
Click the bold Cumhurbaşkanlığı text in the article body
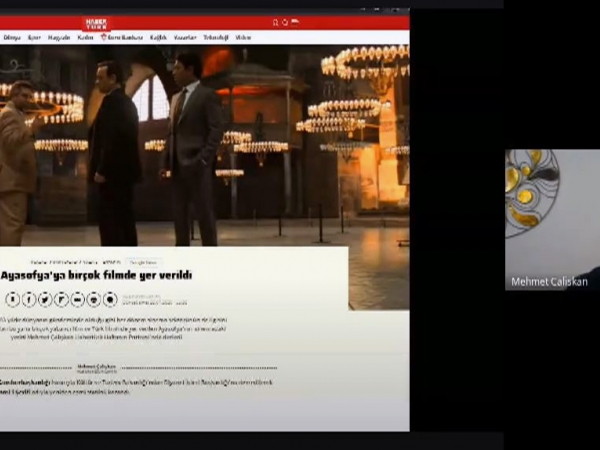coord(25,382)
